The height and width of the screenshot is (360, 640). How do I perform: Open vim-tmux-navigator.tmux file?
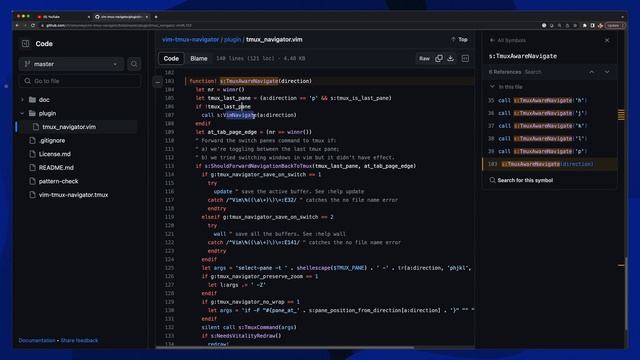73,195
